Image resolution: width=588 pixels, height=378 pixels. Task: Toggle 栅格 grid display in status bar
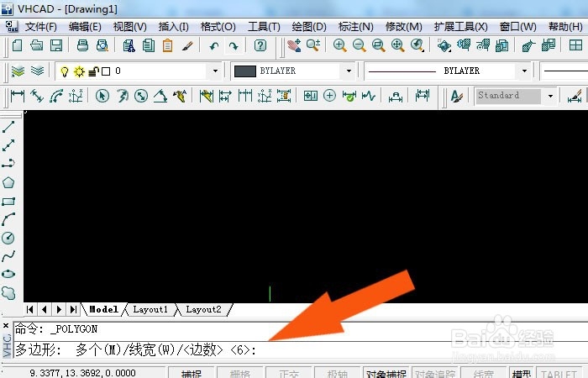click(x=240, y=374)
